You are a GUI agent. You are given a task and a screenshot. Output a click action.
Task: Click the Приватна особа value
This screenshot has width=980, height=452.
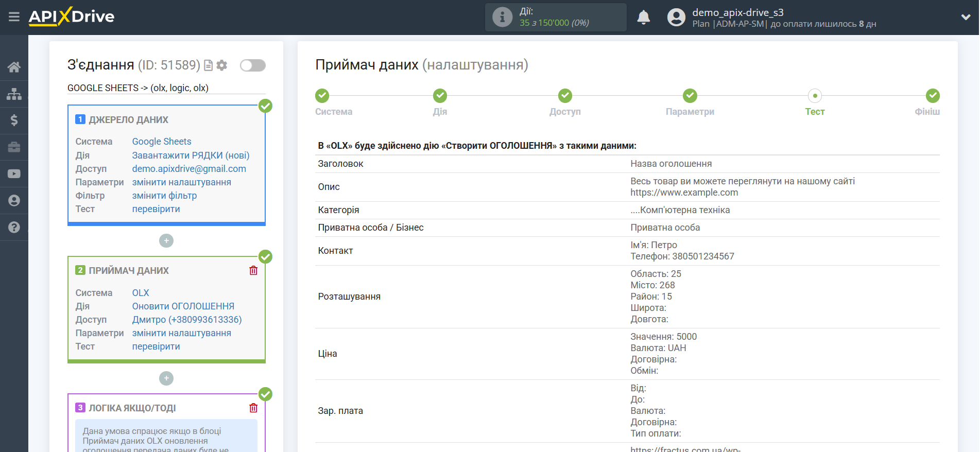[x=665, y=228]
